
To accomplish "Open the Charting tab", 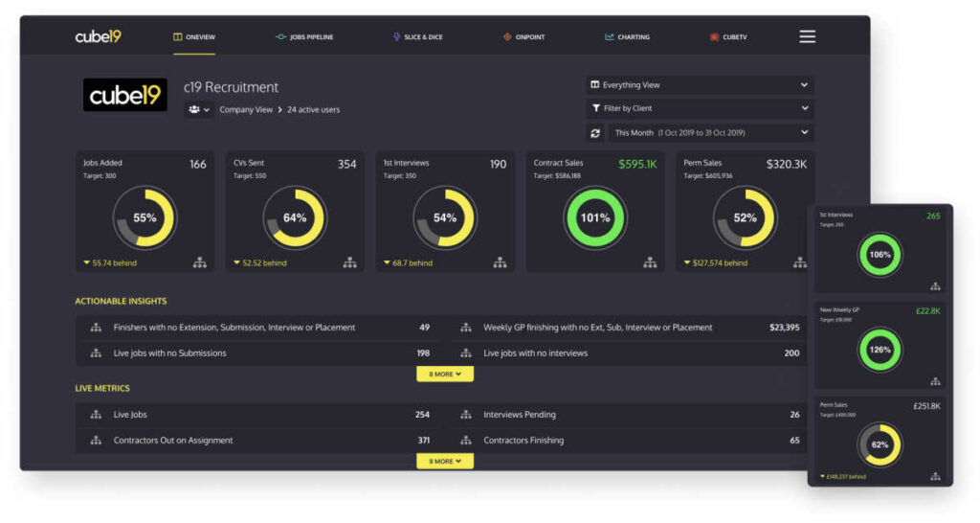I will click(x=627, y=37).
